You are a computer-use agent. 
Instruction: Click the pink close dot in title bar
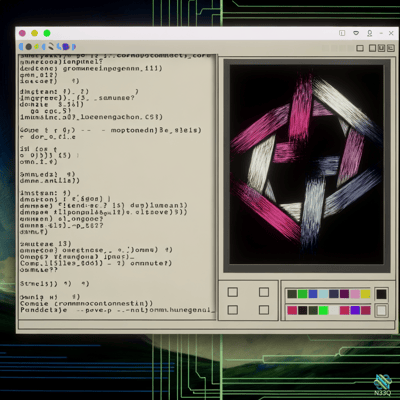(x=22, y=33)
